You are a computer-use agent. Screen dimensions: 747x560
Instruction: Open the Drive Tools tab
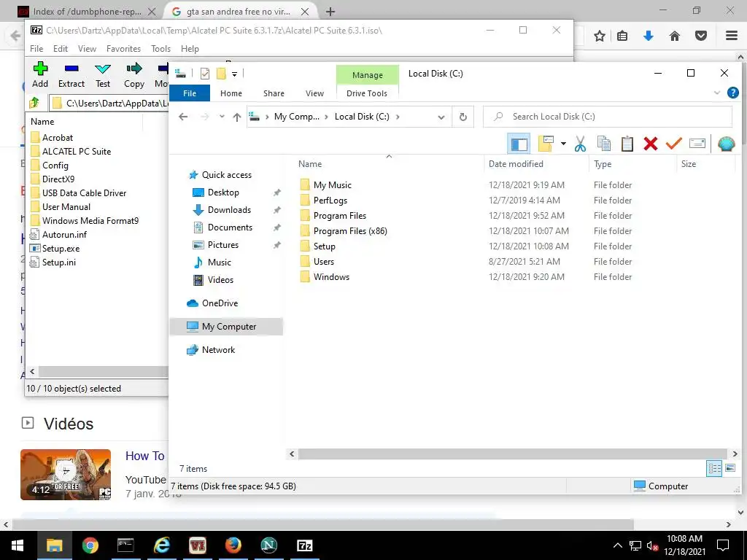[x=367, y=93]
